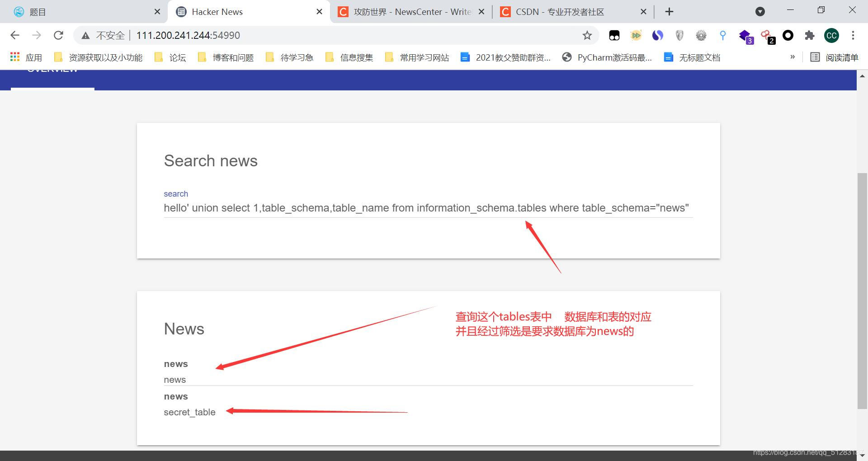Close the 题目 tab
This screenshot has height=461, width=868.
coord(157,12)
